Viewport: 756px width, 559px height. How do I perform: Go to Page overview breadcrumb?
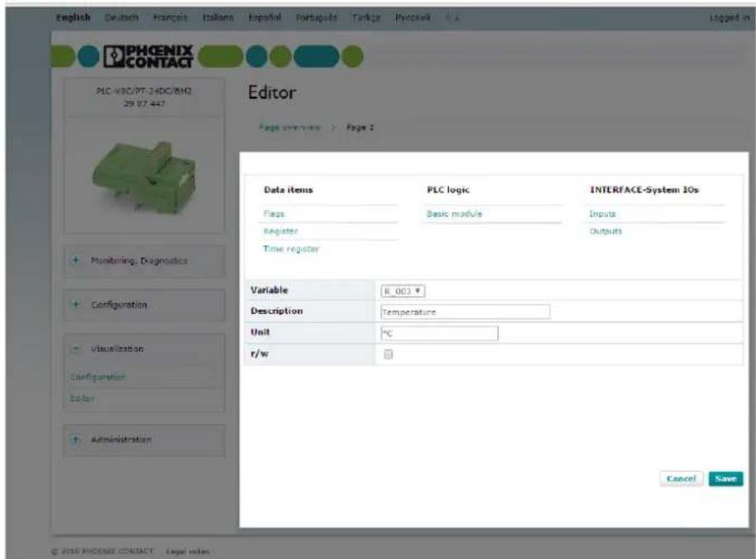[289, 127]
